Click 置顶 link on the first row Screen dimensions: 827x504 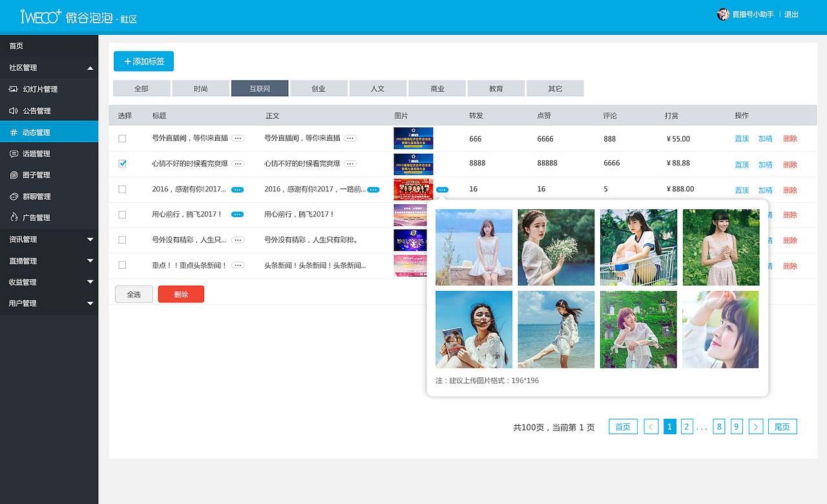742,138
